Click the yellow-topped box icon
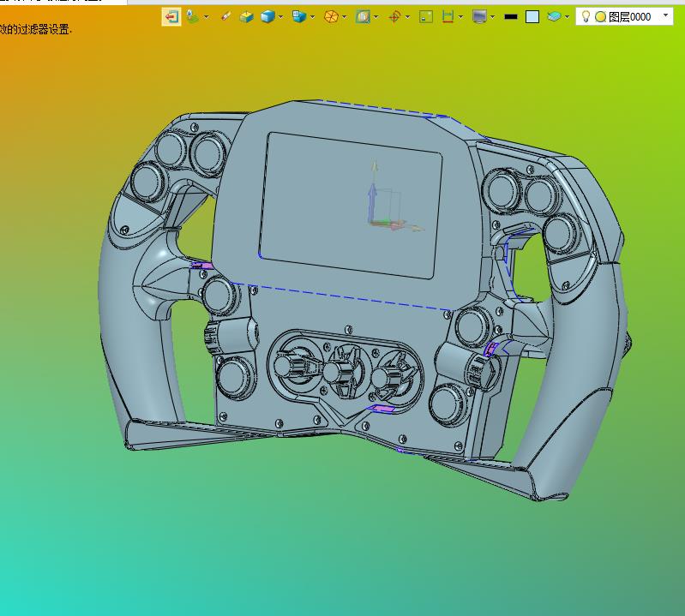The width and height of the screenshot is (685, 616). coord(247,16)
